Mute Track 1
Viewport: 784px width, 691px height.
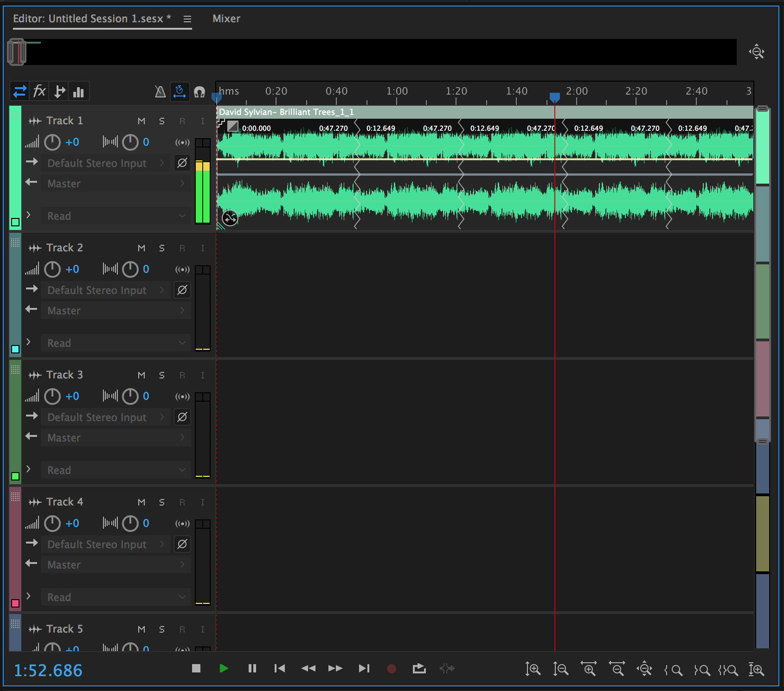click(141, 121)
